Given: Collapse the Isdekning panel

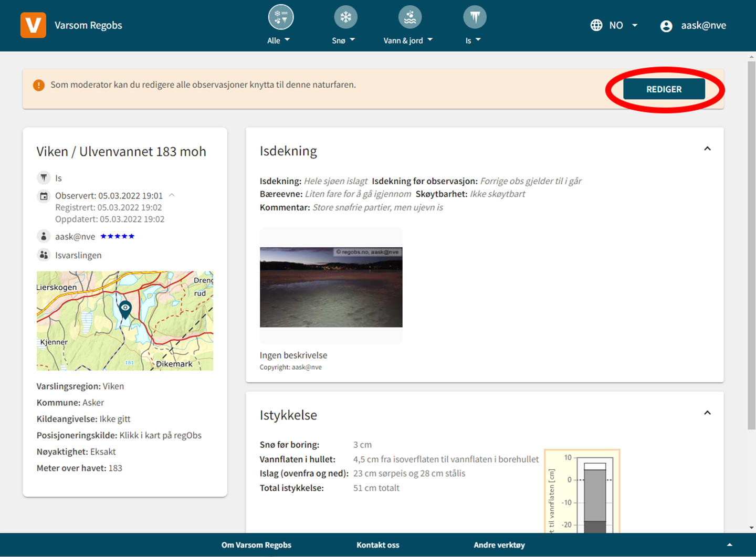Looking at the screenshot, I should coord(707,149).
